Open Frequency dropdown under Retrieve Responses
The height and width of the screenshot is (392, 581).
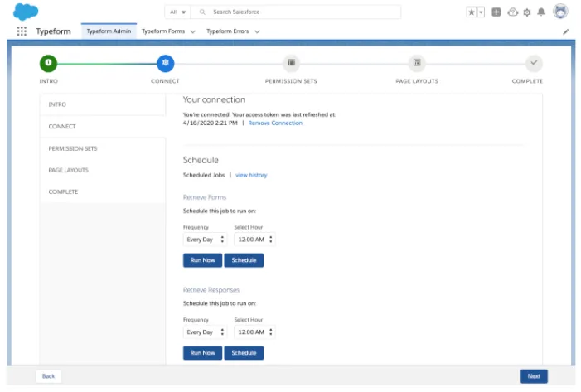[x=205, y=332]
